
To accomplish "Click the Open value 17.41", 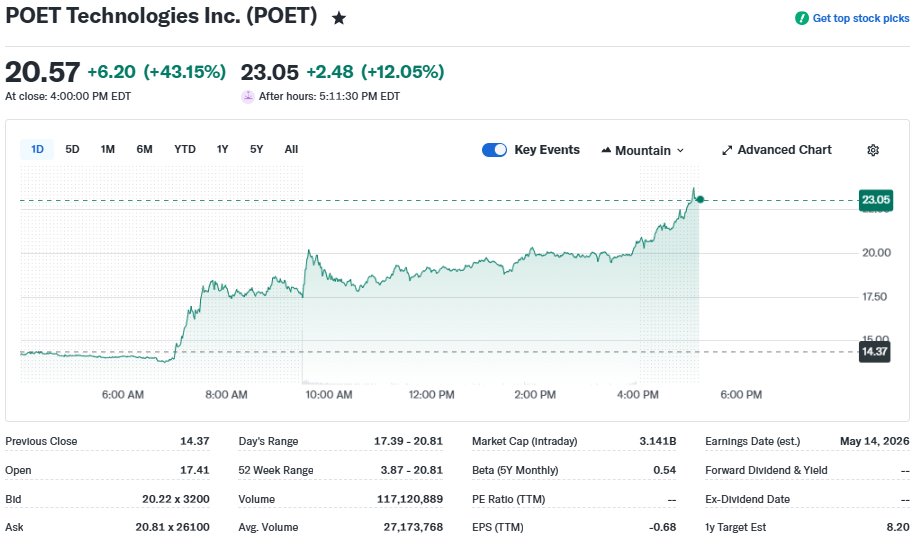I will 194,470.
